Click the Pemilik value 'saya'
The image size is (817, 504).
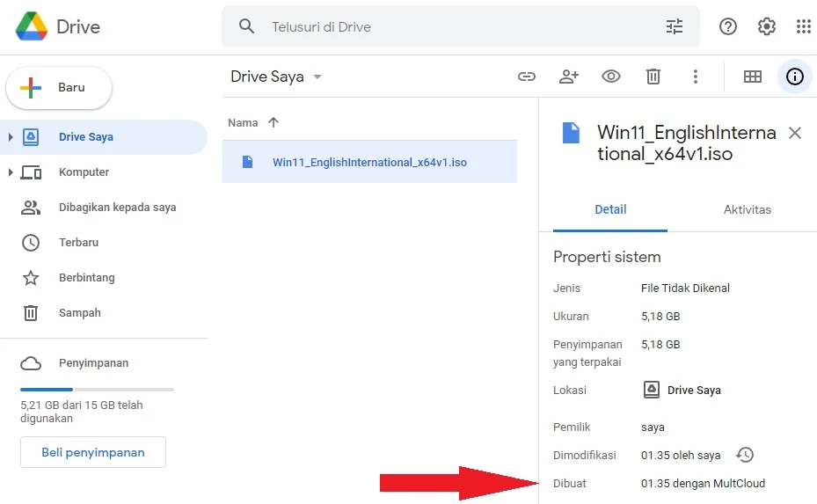click(653, 427)
